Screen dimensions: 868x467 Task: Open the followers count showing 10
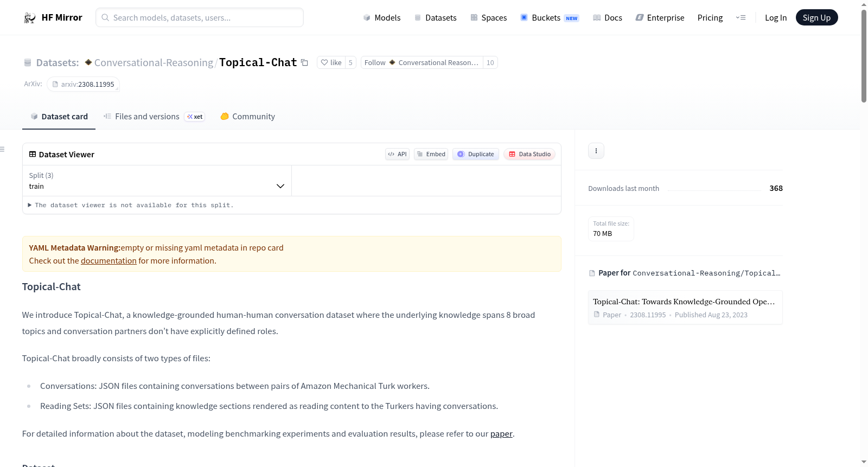point(490,63)
